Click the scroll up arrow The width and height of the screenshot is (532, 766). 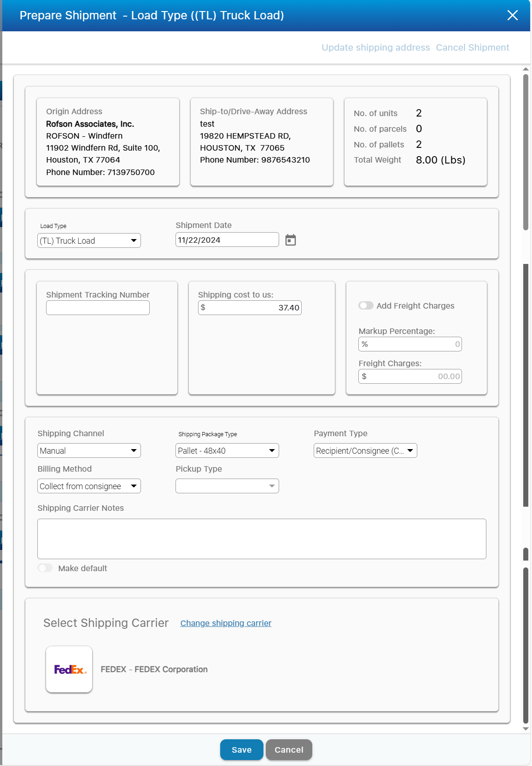pyautogui.click(x=526, y=69)
